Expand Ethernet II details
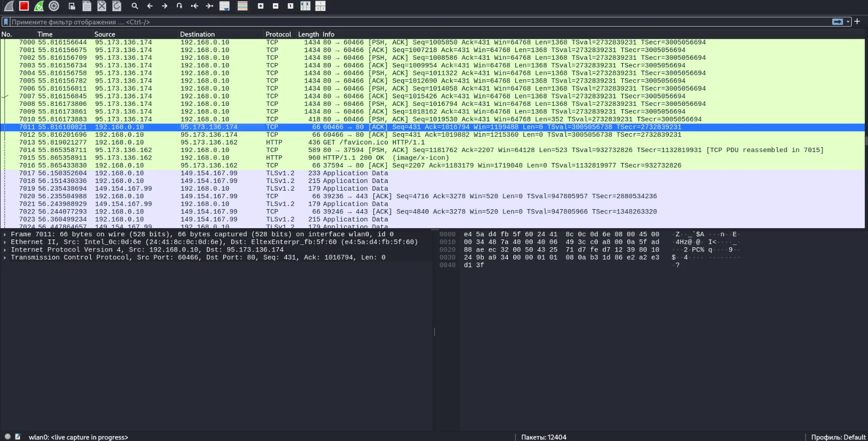Screen dimensions: 868x441 point(5,242)
